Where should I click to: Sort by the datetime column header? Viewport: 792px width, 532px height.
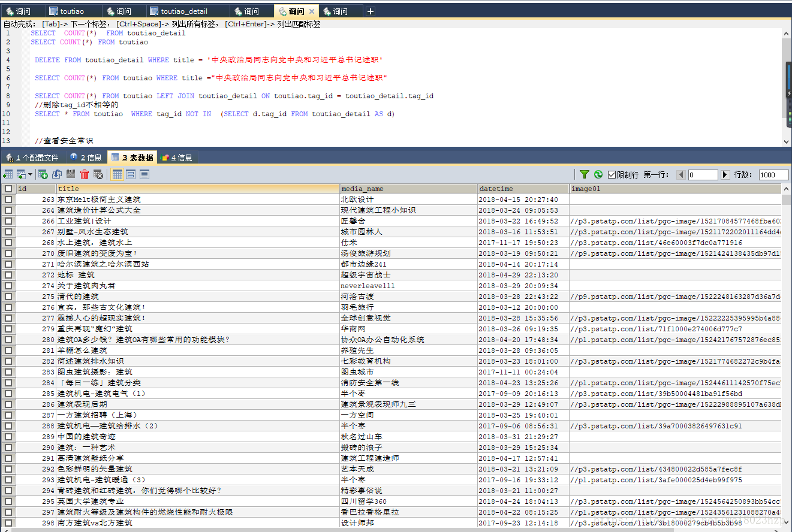(x=523, y=189)
